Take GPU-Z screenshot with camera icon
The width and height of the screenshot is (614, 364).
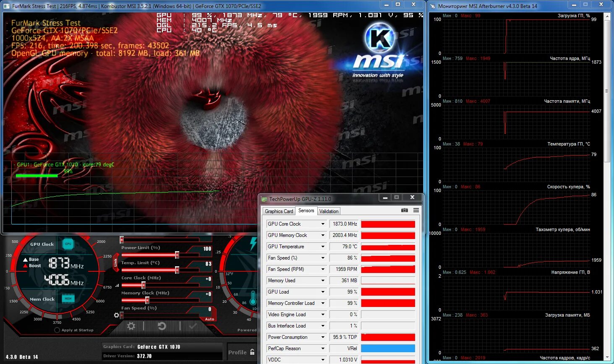[405, 210]
